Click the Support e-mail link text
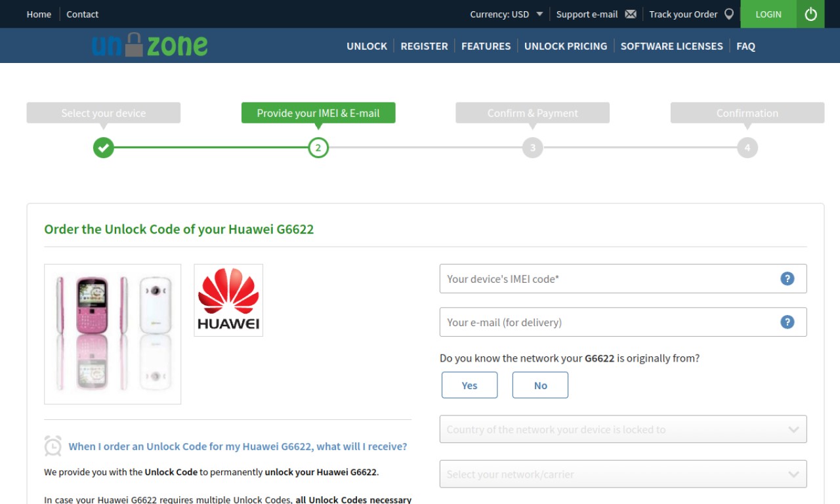Viewport: 840px width, 504px height. tap(587, 14)
